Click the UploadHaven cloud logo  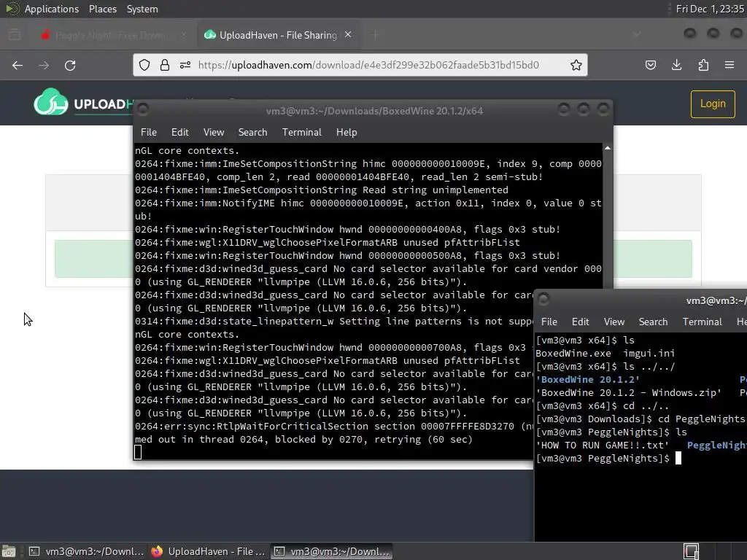click(x=50, y=102)
